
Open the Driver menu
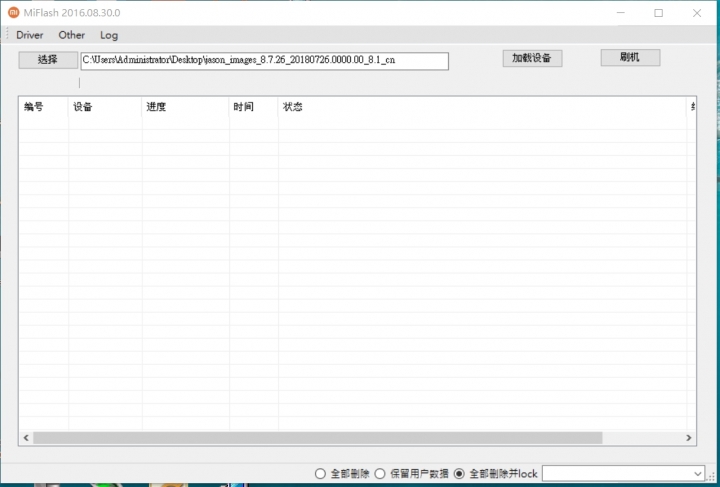tap(29, 35)
